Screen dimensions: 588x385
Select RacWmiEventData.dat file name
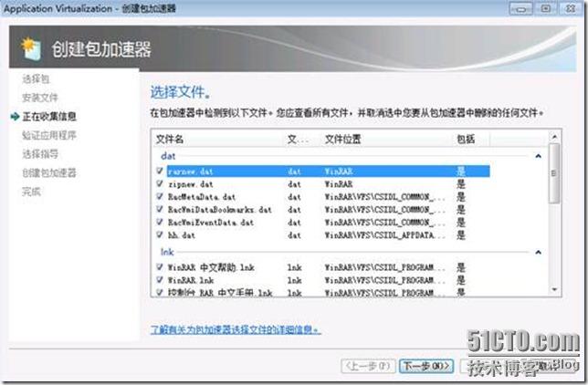click(210, 223)
